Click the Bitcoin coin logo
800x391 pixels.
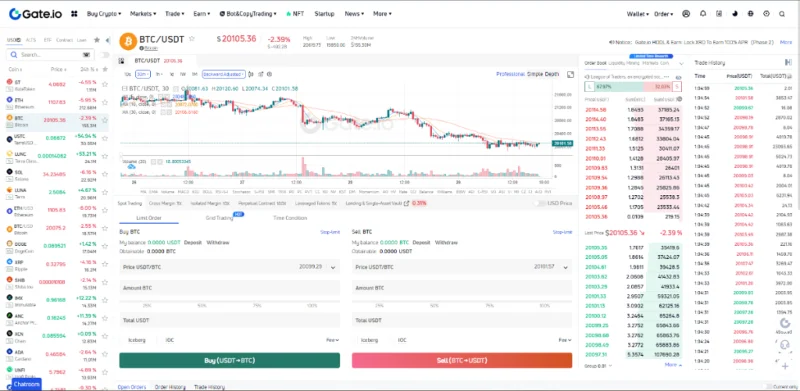128,42
